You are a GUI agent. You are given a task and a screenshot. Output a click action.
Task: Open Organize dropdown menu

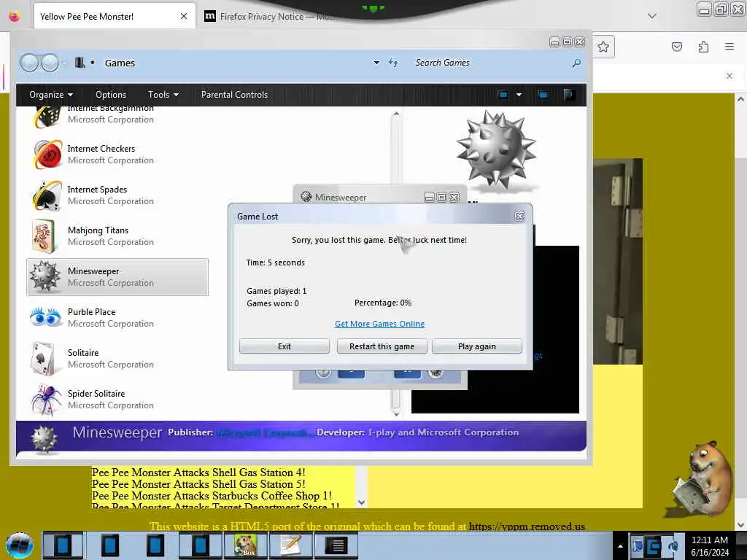(x=51, y=95)
